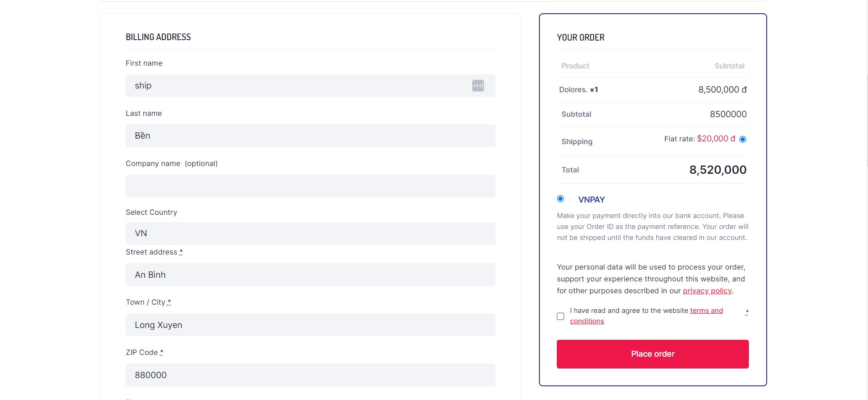The width and height of the screenshot is (868, 400).
Task: Focus the empty Company name field
Action: point(310,186)
